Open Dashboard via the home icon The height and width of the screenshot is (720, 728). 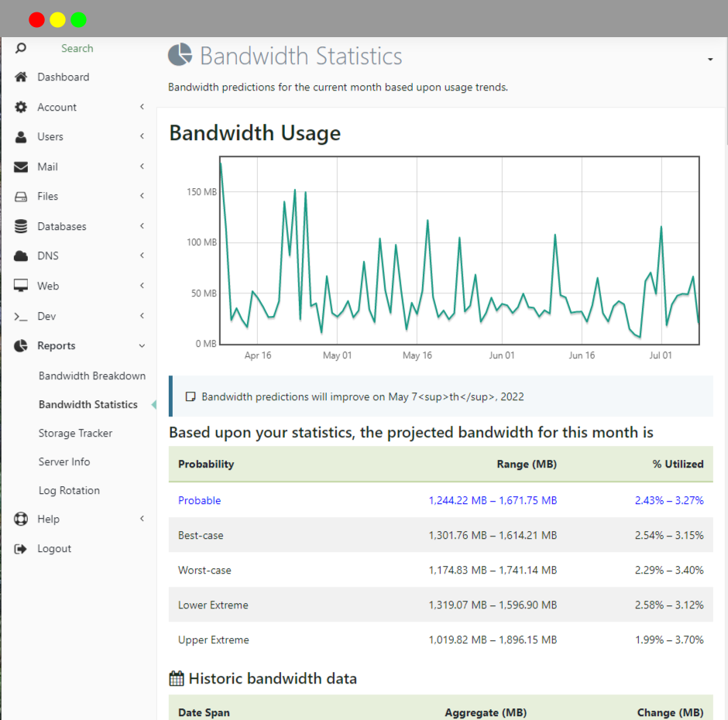click(21, 77)
